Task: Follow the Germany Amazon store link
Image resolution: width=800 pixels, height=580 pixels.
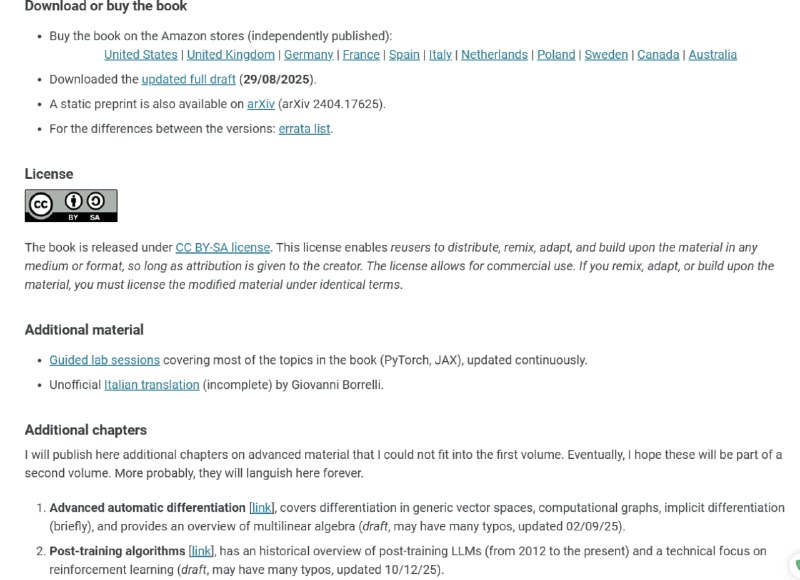Action: click(x=309, y=55)
